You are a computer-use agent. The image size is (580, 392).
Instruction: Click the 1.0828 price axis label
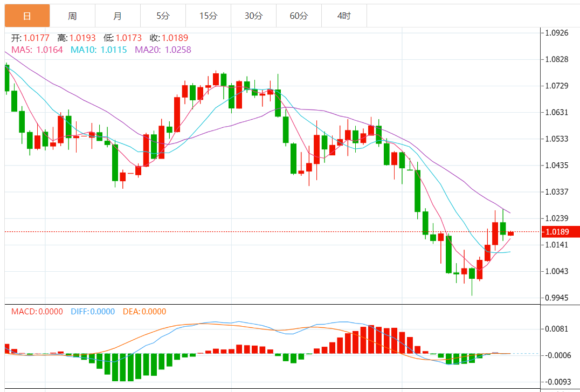pyautogui.click(x=557, y=59)
